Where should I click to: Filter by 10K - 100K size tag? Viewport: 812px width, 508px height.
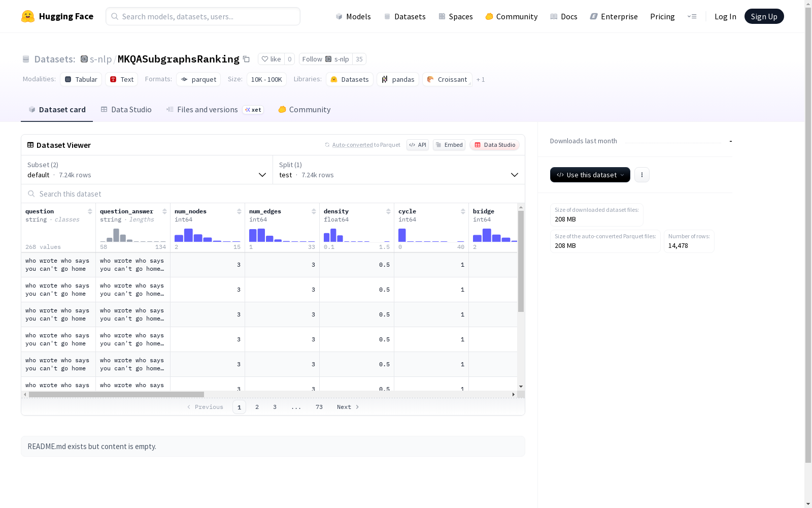point(266,79)
